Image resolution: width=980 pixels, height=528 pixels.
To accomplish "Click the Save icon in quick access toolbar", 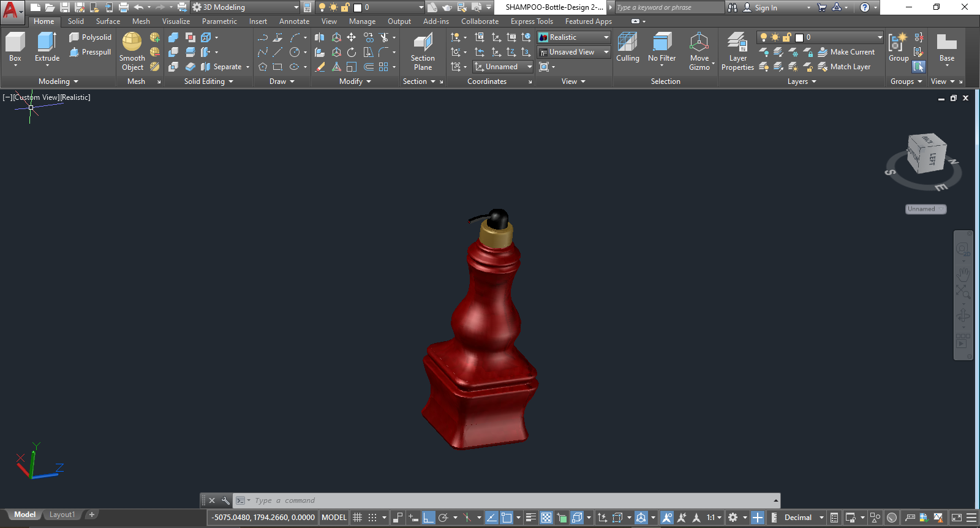I will (65, 7).
